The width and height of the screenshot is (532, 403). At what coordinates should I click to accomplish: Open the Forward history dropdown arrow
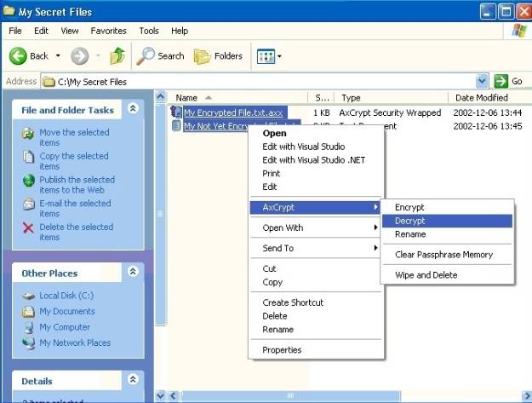tap(98, 55)
